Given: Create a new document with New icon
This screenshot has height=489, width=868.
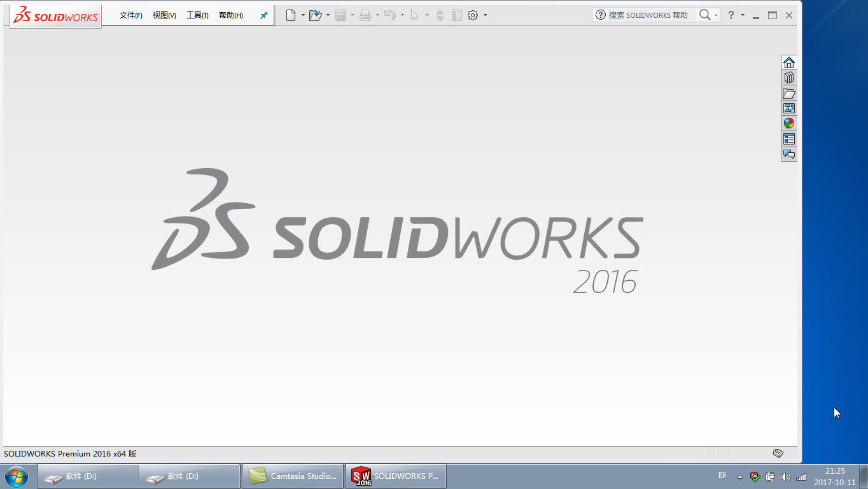Looking at the screenshot, I should (x=291, y=15).
